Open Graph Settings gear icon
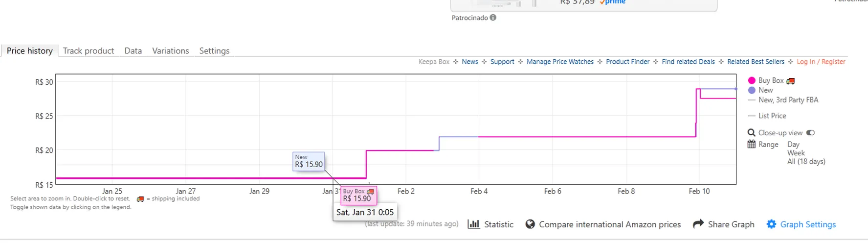The image size is (868, 245). tap(771, 224)
